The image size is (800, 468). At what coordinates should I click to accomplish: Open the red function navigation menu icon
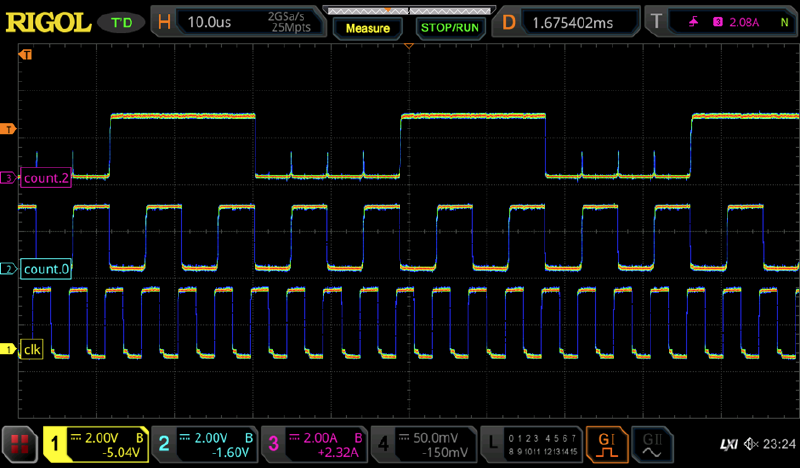click(18, 443)
